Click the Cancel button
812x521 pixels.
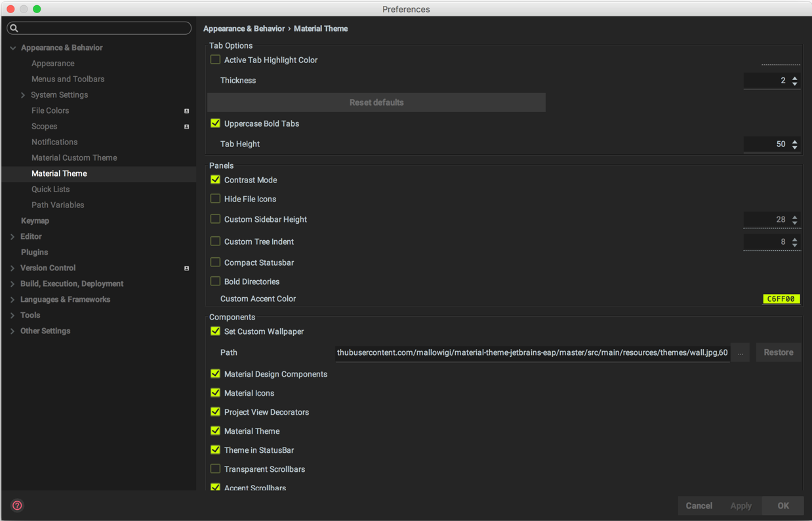699,506
